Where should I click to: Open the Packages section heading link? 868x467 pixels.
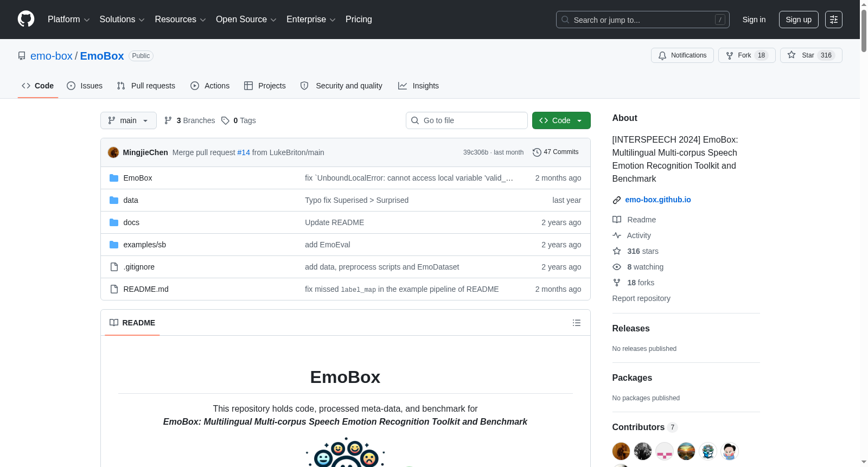632,378
